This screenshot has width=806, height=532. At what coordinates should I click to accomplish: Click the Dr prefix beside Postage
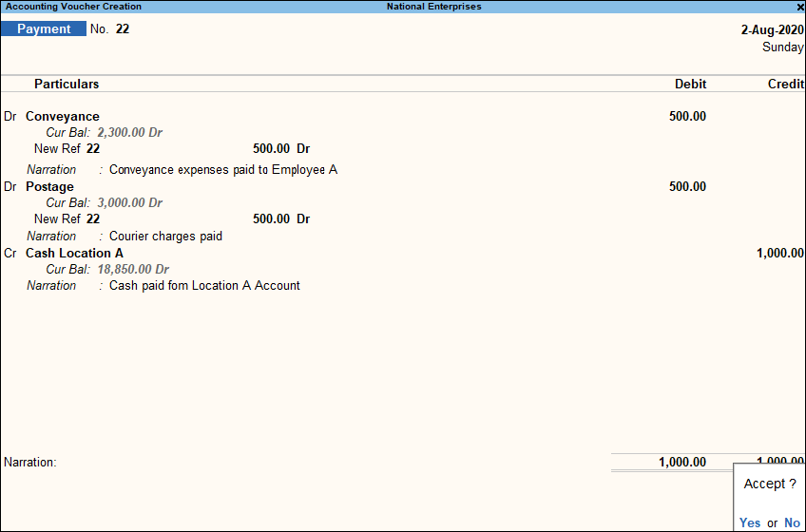[x=10, y=186]
